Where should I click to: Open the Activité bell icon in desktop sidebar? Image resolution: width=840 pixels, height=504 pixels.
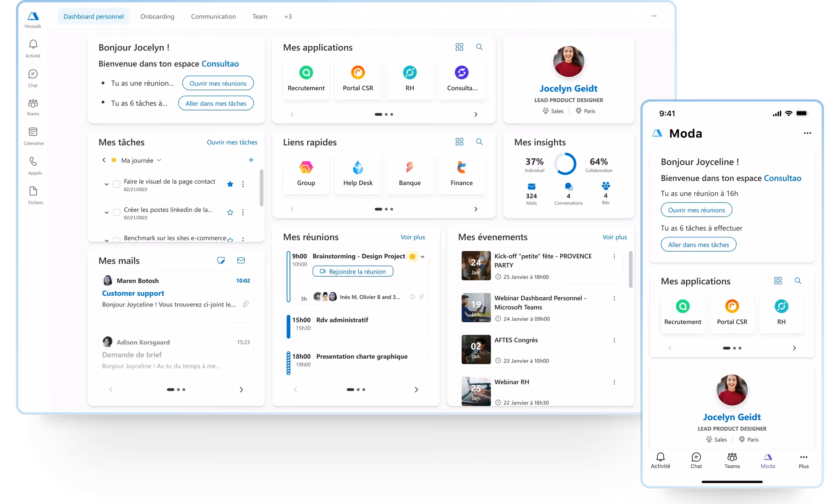(33, 45)
